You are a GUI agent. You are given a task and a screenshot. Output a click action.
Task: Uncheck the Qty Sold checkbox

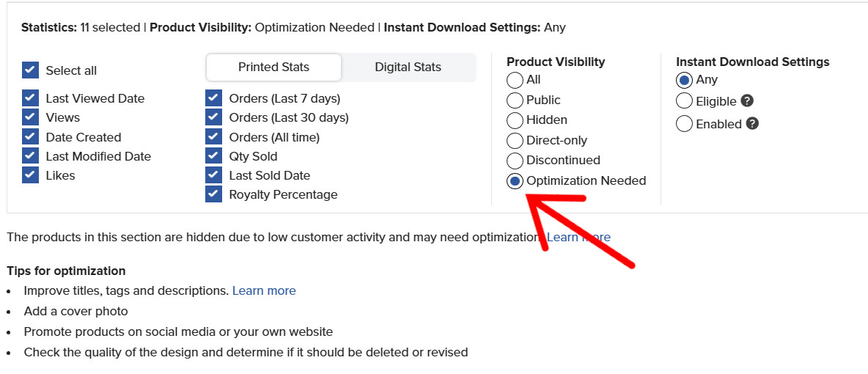point(213,156)
